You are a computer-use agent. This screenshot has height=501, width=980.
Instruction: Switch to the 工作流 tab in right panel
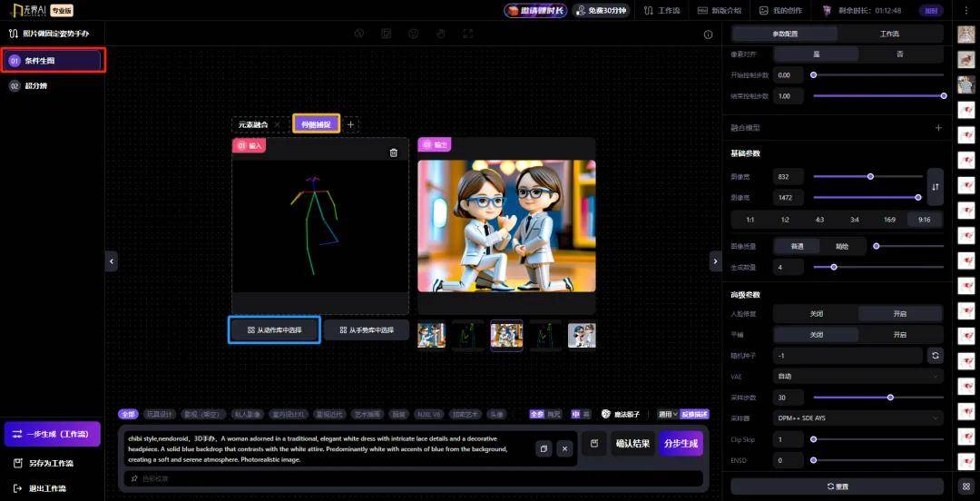(889, 34)
